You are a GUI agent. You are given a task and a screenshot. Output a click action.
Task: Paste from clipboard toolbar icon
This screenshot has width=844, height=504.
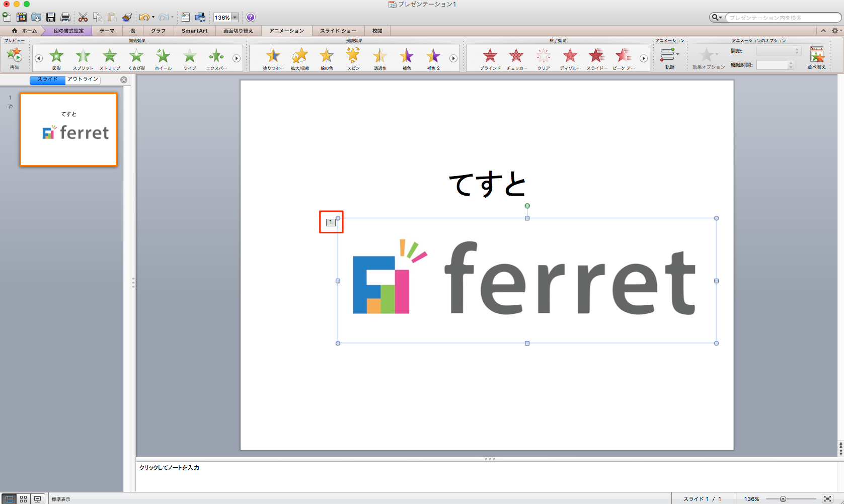112,17
